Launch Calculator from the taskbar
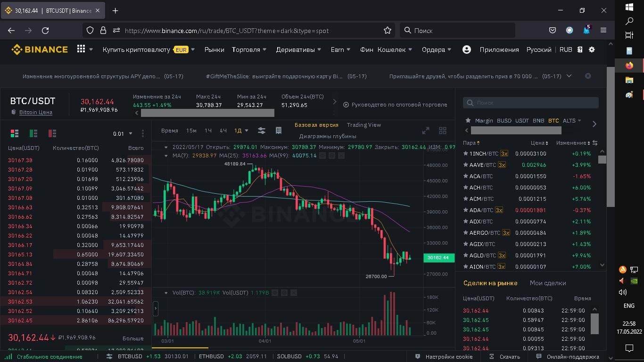 [x=629, y=50]
